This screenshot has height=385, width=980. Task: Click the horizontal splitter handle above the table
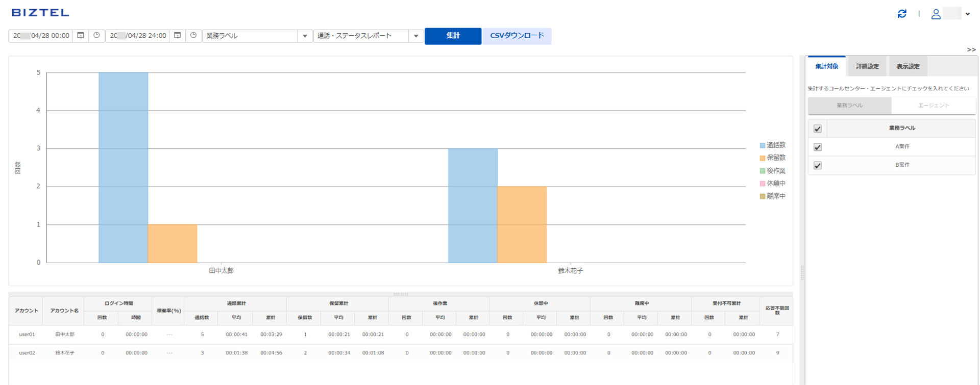(x=401, y=294)
